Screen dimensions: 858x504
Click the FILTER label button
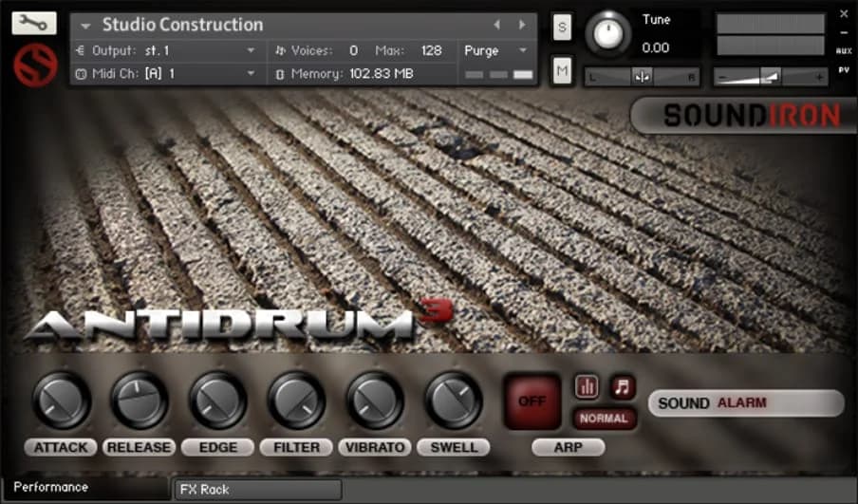coord(296,448)
